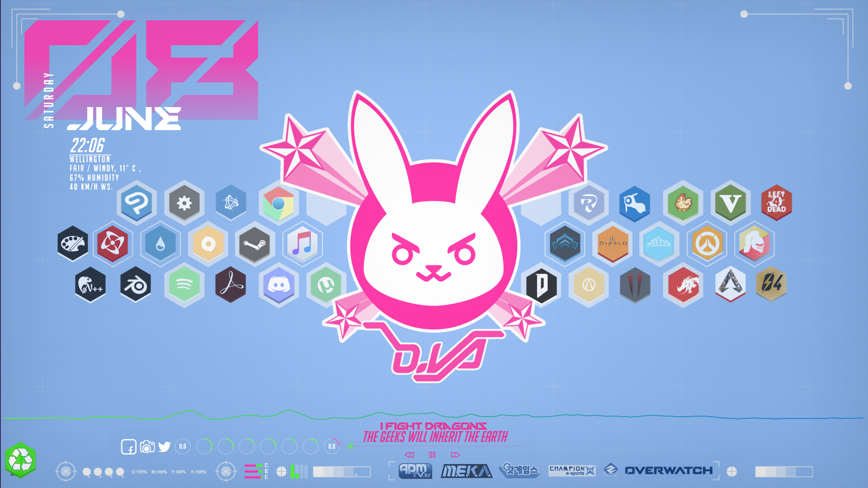Launch Origin
This screenshot has width=868, height=488.
pyautogui.click(x=207, y=244)
